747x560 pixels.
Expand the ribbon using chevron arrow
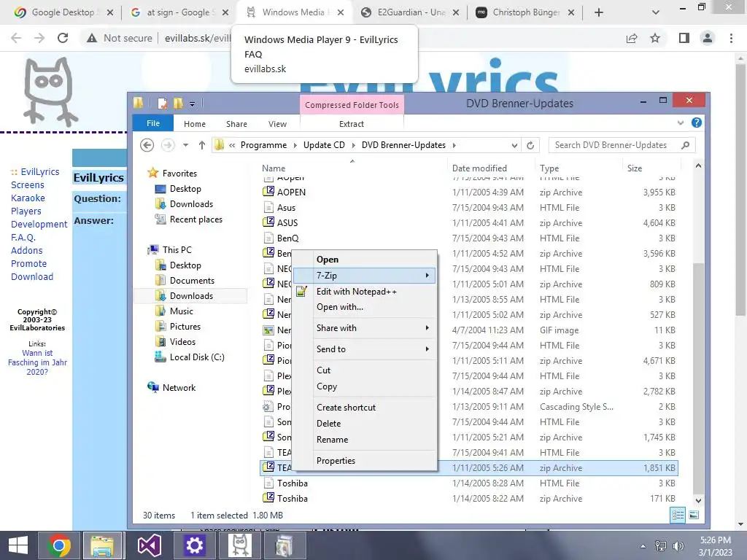(x=681, y=122)
